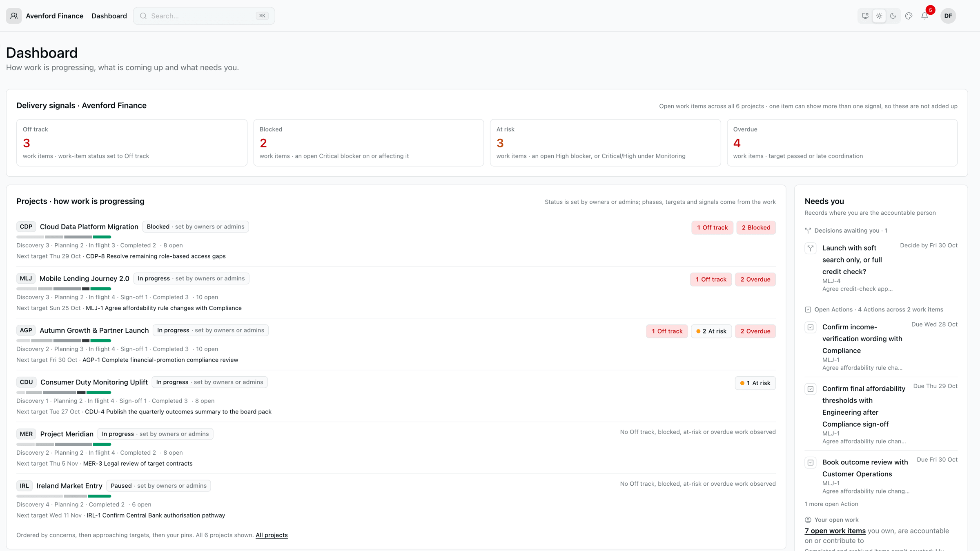
Task: Click the Avenford Finance workspace icon
Action: [14, 16]
